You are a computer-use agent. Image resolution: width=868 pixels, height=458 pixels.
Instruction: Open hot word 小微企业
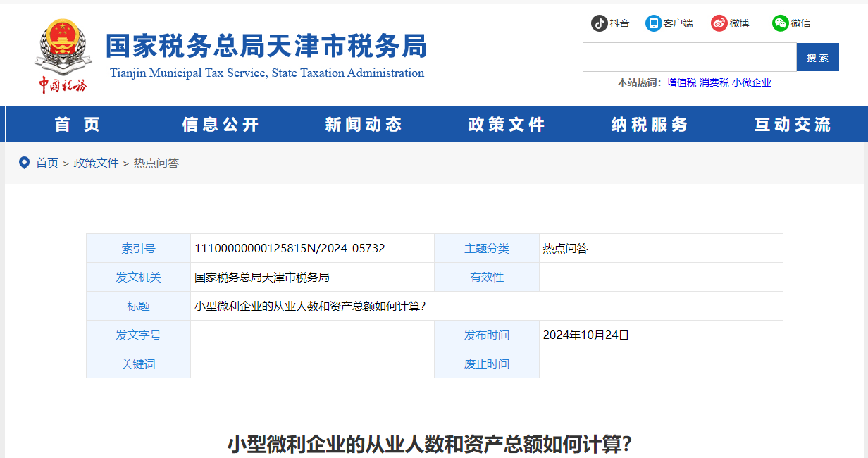pyautogui.click(x=752, y=82)
